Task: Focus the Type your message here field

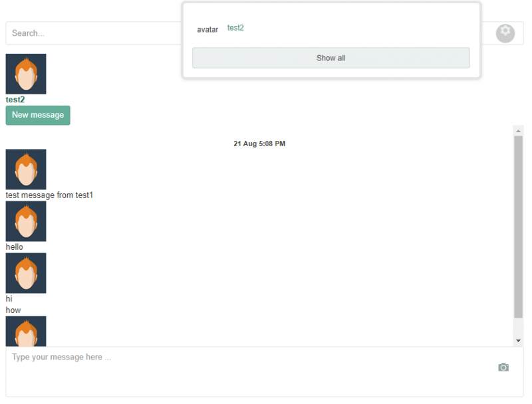Action: click(264, 371)
